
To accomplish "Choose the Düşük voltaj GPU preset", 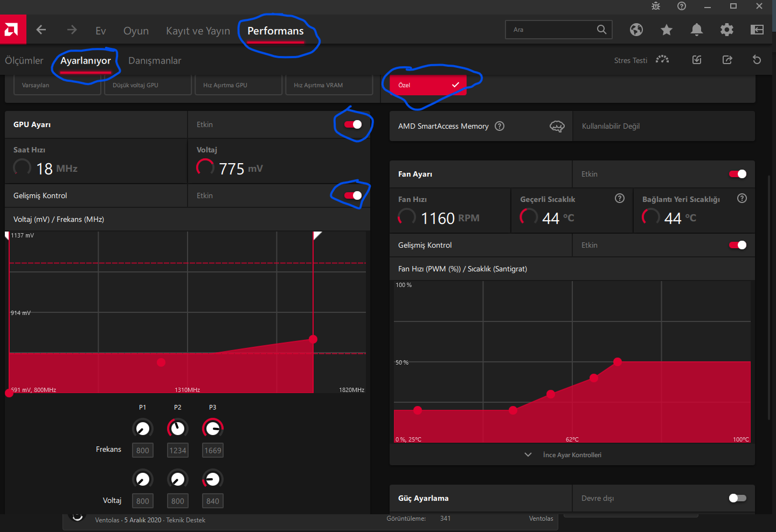I will click(148, 85).
